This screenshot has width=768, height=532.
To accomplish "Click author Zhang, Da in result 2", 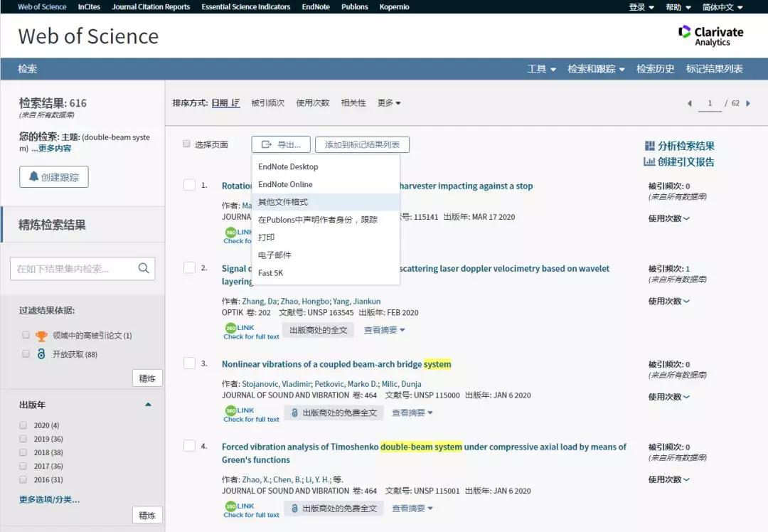I will coord(260,302).
